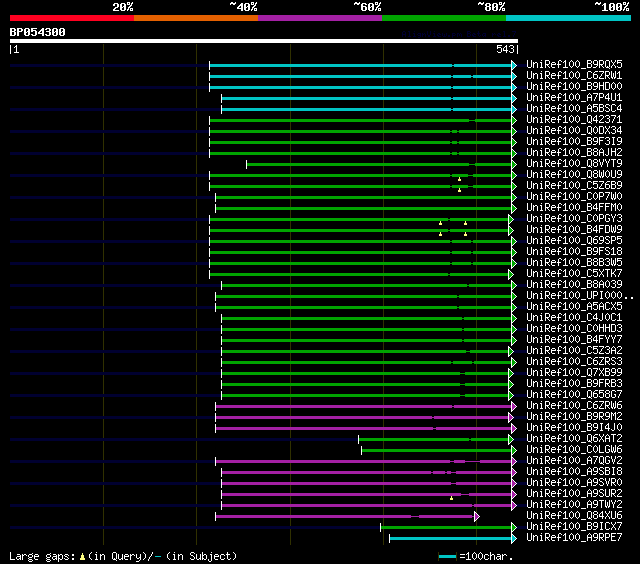Screen dimensions: 640x564
Task: Click the UniRef100_C6ZRS3 hit name
Action: (x=574, y=362)
